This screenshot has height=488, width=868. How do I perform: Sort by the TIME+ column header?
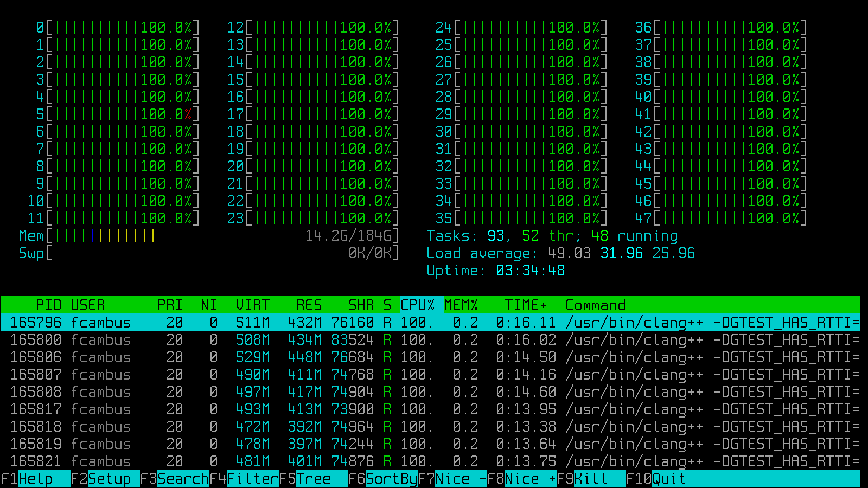tap(526, 305)
